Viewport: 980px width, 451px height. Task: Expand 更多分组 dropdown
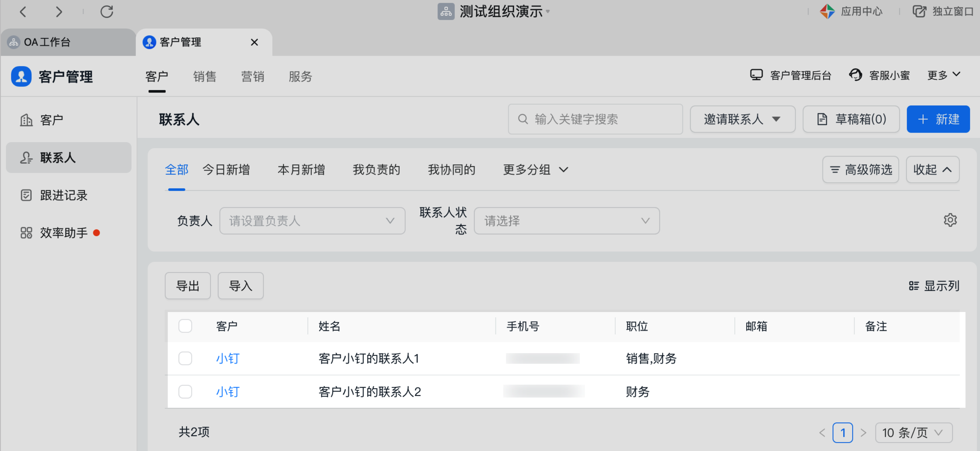(x=535, y=170)
